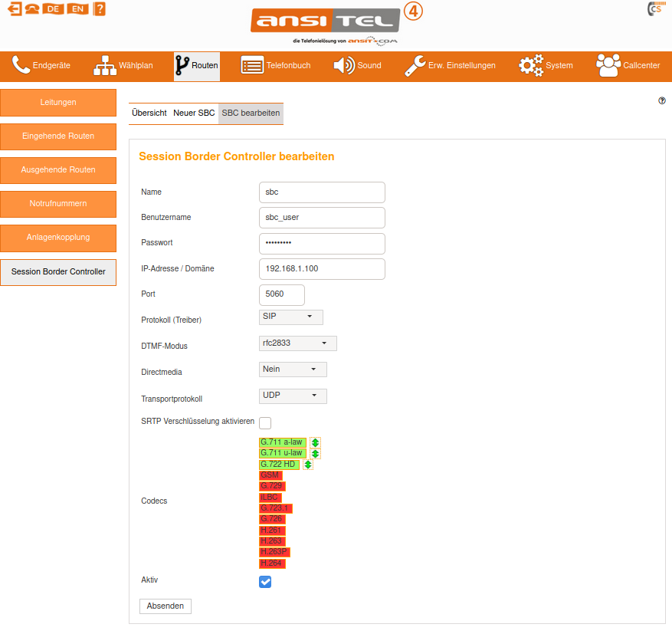Uncheck the Aktiv checkbox
This screenshot has width=672, height=634.
[265, 582]
